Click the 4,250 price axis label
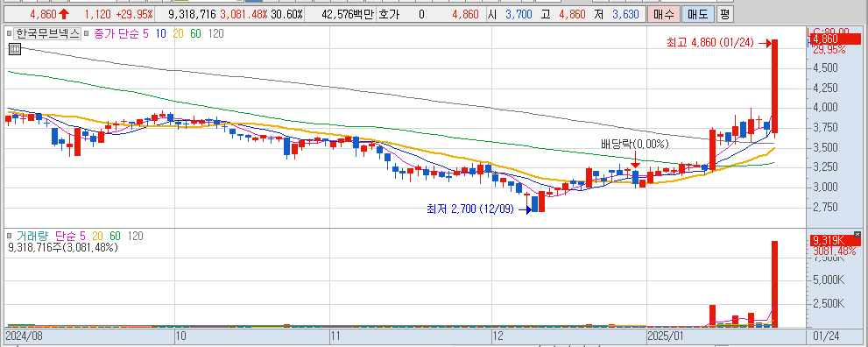Screen dimensions: 868x347 click(x=825, y=88)
